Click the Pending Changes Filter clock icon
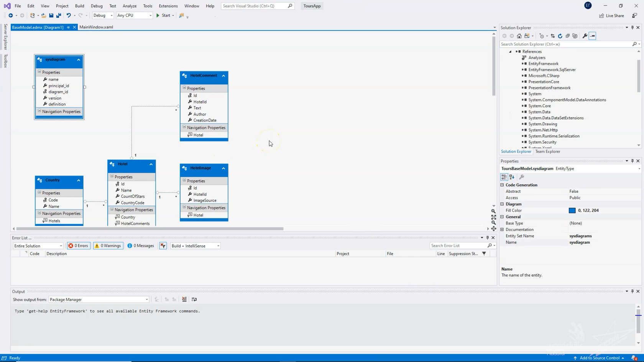The height and width of the screenshot is (362, 644). tap(542, 36)
